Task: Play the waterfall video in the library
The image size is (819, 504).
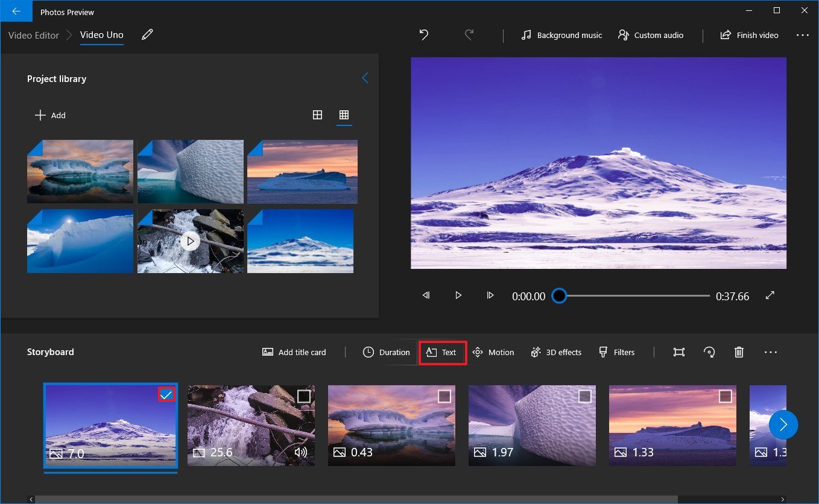Action: tap(190, 241)
